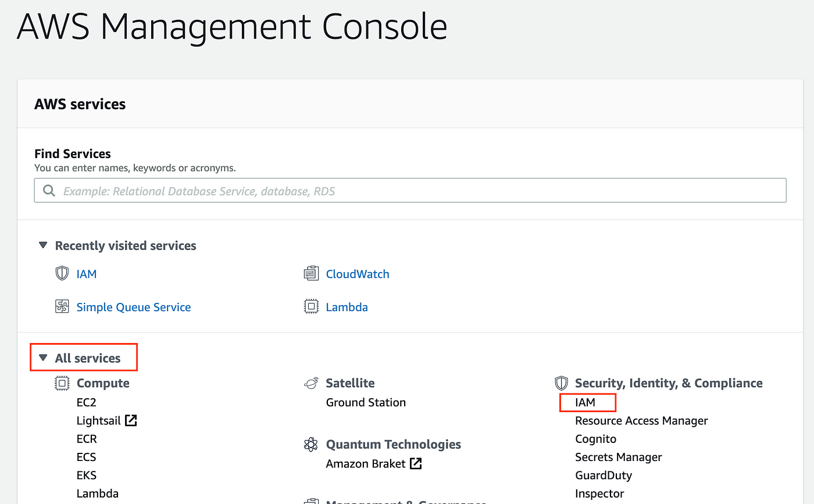This screenshot has height=504, width=814.
Task: Open IAM under Security, Identity, & Compliance
Action: [585, 402]
